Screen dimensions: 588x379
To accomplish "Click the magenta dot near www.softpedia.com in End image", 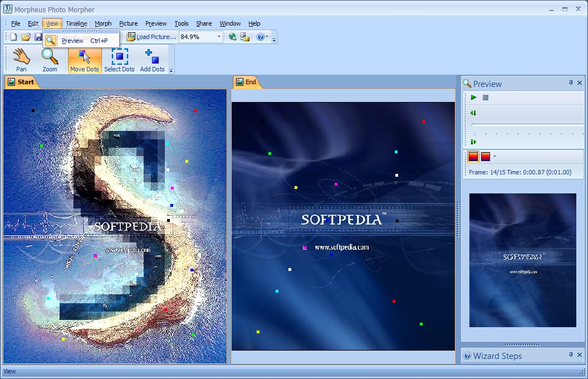I will (x=305, y=247).
